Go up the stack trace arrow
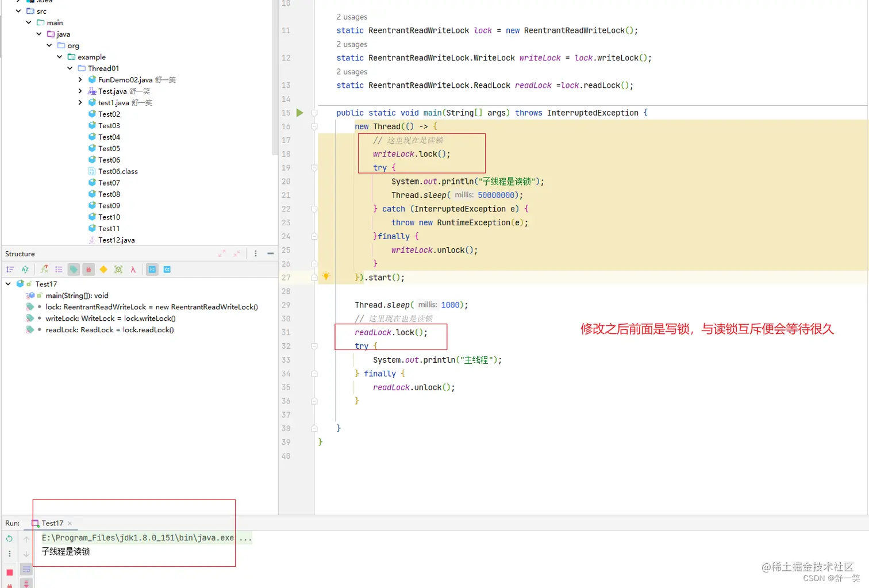Screen dimensions: 869x588 pyautogui.click(x=26, y=539)
